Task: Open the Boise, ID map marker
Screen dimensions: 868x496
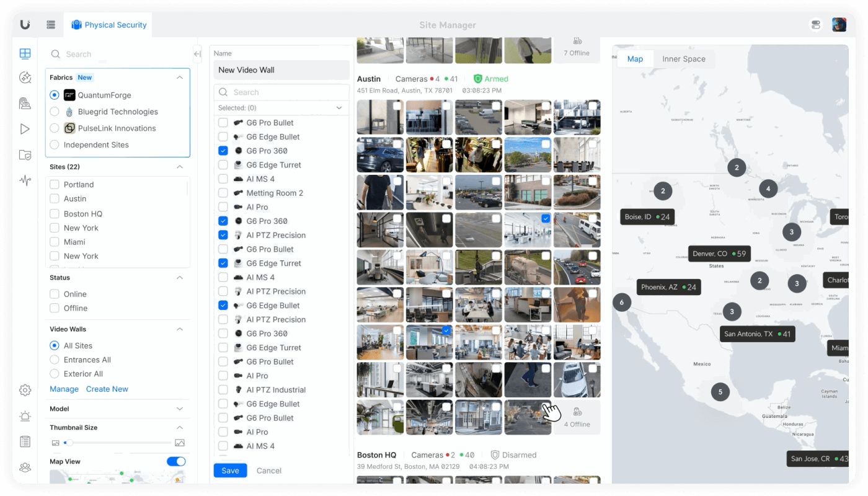Action: click(x=647, y=217)
